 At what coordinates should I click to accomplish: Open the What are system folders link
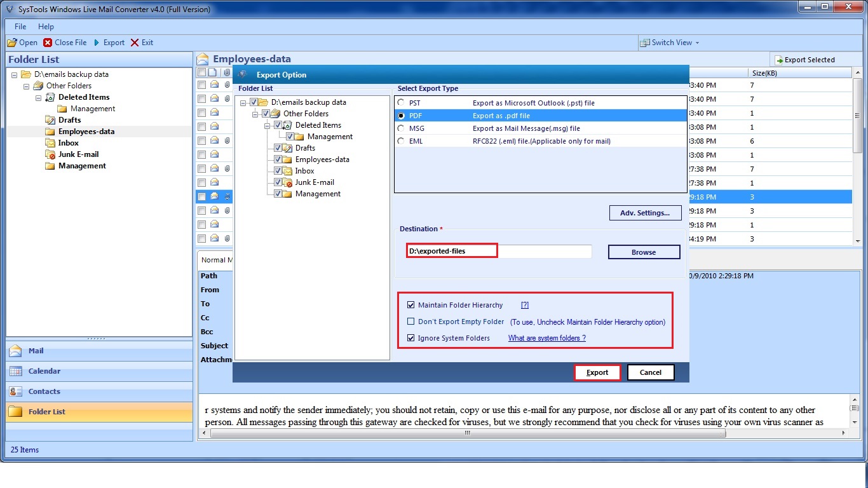click(547, 338)
